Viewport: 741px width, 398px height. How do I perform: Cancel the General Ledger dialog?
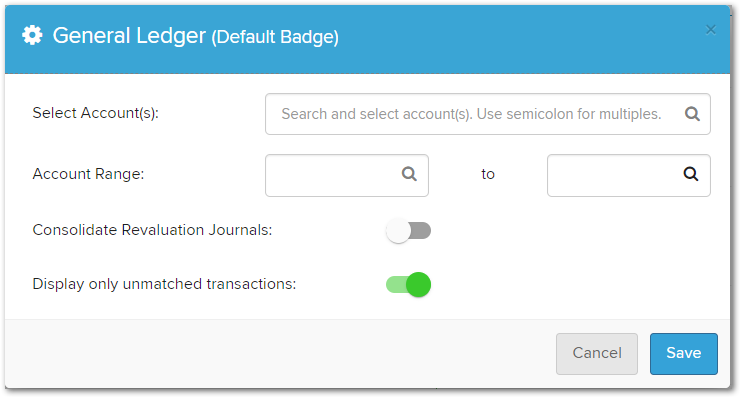point(597,354)
